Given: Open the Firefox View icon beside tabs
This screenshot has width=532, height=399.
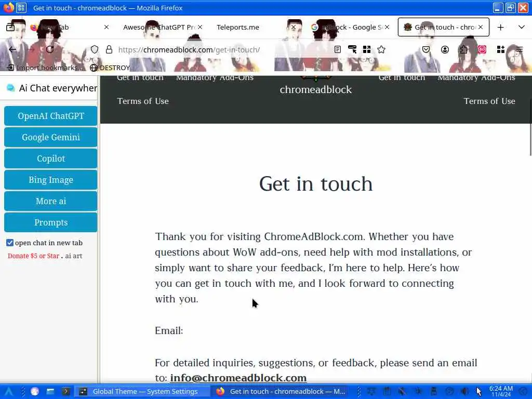Looking at the screenshot, I should point(10,27).
